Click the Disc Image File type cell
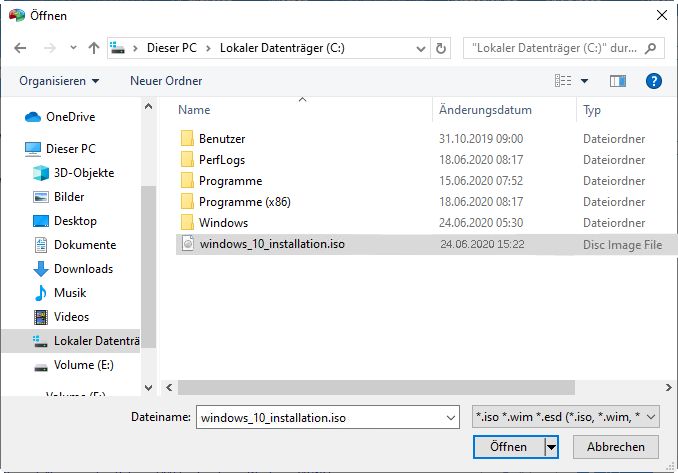This screenshot has height=473, width=678. coord(622,245)
